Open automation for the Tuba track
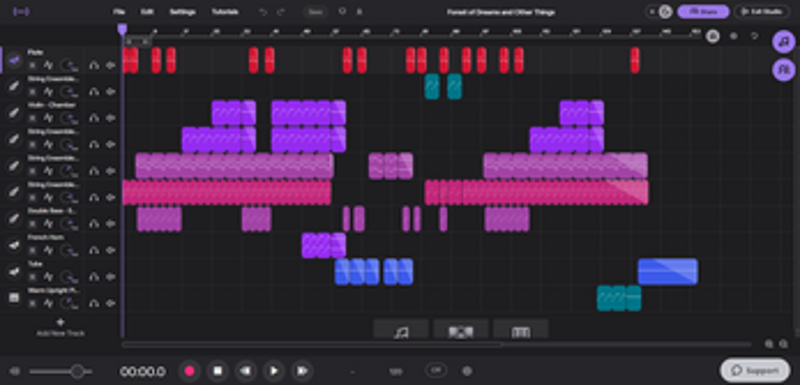The width and height of the screenshot is (800, 385). [48, 277]
